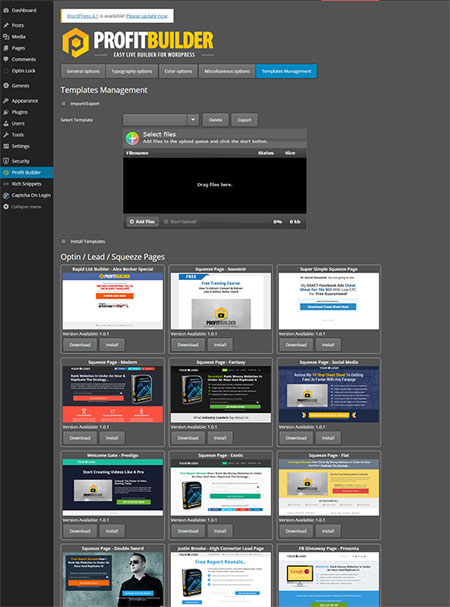Click the Optin Lock icon
The height and width of the screenshot is (607, 450).
[6, 71]
